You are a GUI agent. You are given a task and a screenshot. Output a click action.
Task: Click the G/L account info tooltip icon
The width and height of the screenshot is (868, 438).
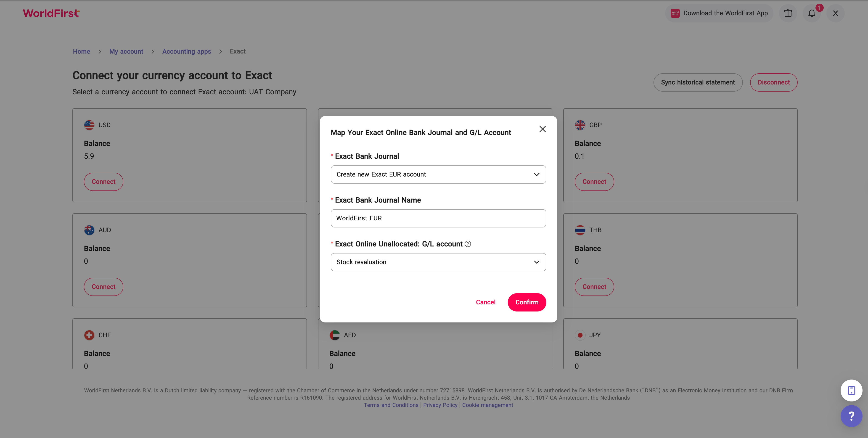point(468,244)
